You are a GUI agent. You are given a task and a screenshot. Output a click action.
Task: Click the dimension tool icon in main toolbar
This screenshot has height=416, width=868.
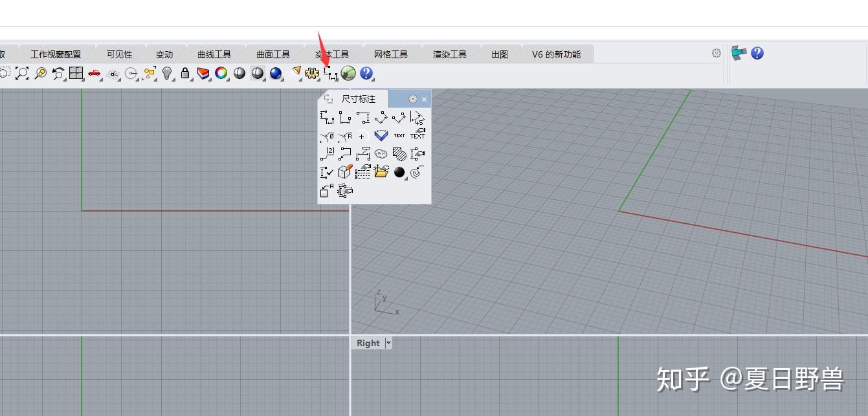click(330, 73)
